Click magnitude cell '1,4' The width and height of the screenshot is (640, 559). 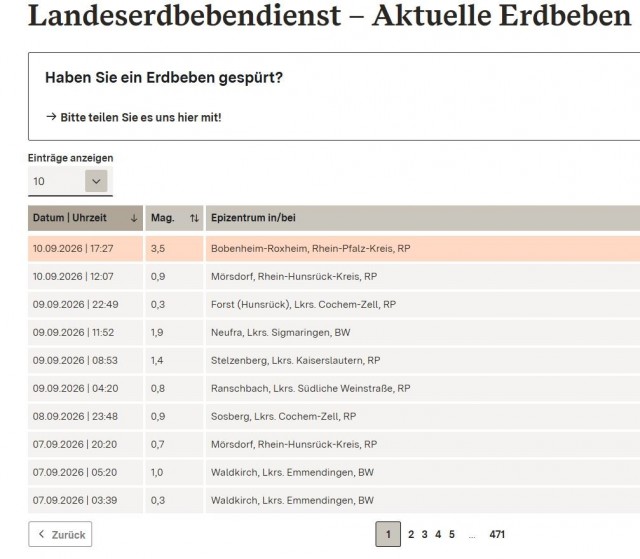174,361
